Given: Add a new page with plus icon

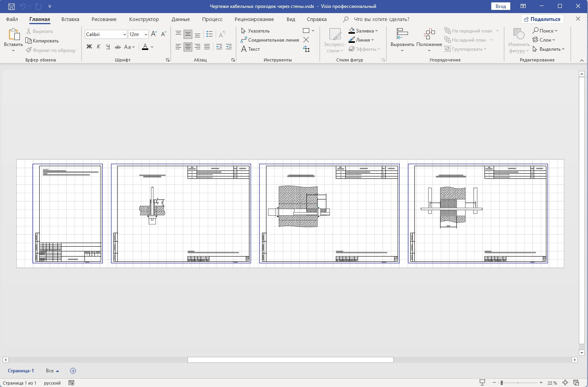Looking at the screenshot, I should pos(73,371).
